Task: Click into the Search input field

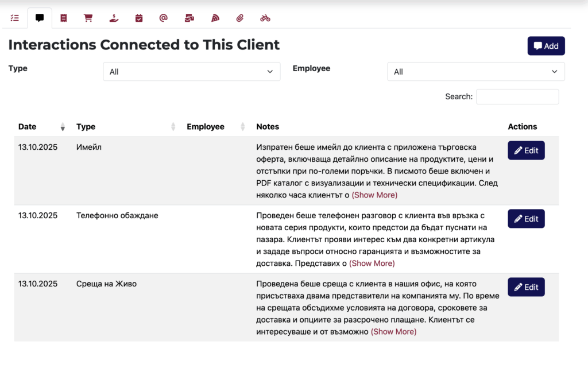Action: tap(517, 97)
